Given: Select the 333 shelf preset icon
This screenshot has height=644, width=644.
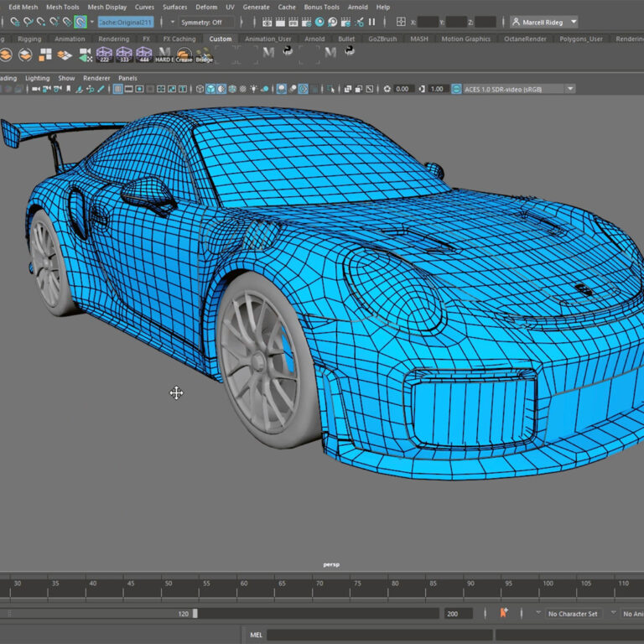Looking at the screenshot, I should point(125,55).
